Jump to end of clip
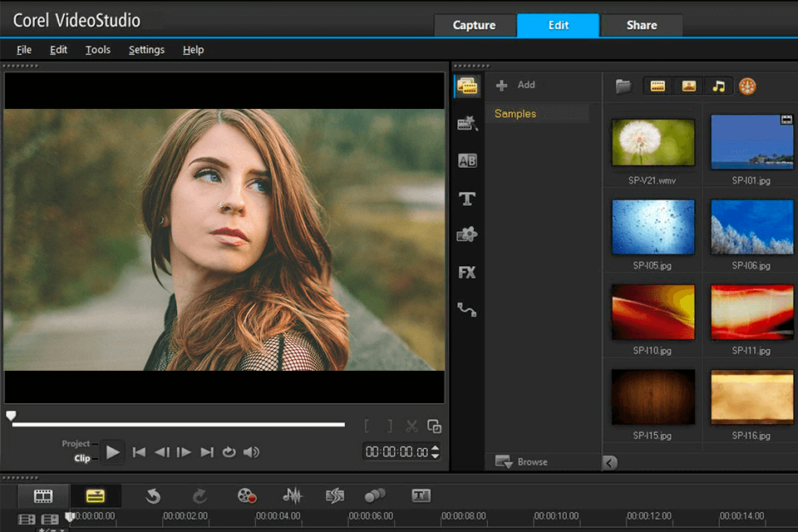This screenshot has height=532, width=798. tap(207, 452)
